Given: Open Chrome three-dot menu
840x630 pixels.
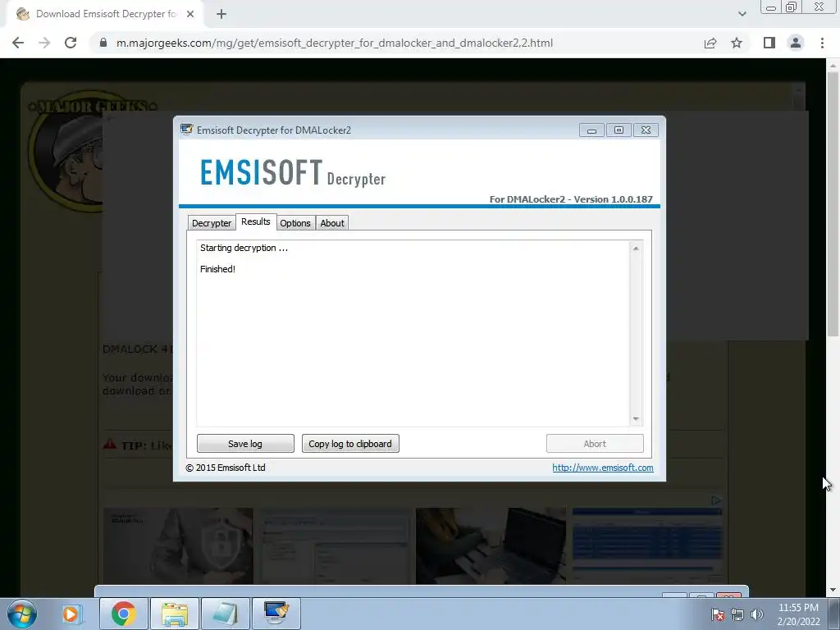Looking at the screenshot, I should (x=822, y=43).
